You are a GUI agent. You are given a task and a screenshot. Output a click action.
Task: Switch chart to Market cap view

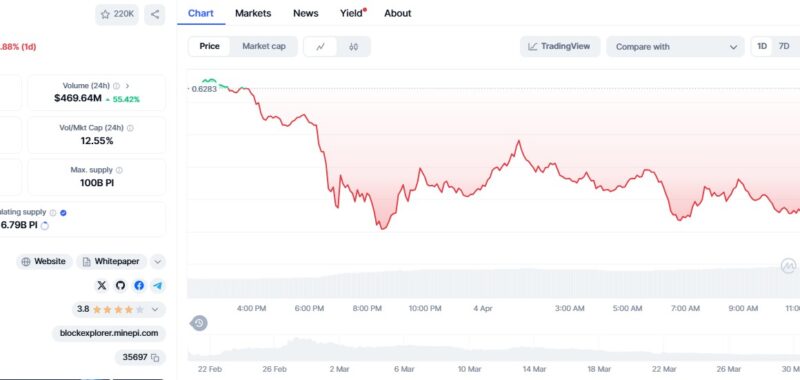(x=264, y=46)
